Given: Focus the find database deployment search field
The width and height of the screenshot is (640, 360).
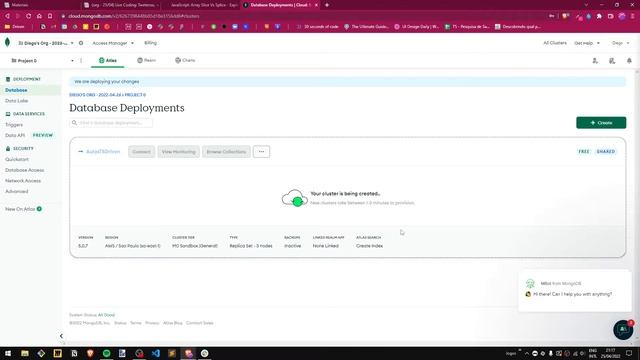Looking at the screenshot, I should (x=111, y=122).
